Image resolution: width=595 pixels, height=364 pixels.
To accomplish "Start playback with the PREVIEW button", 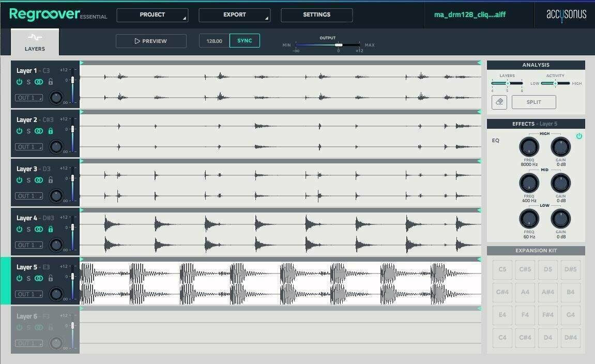I will point(151,41).
